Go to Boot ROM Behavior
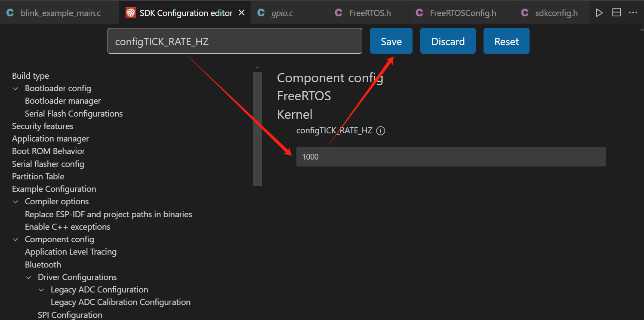 (48, 151)
